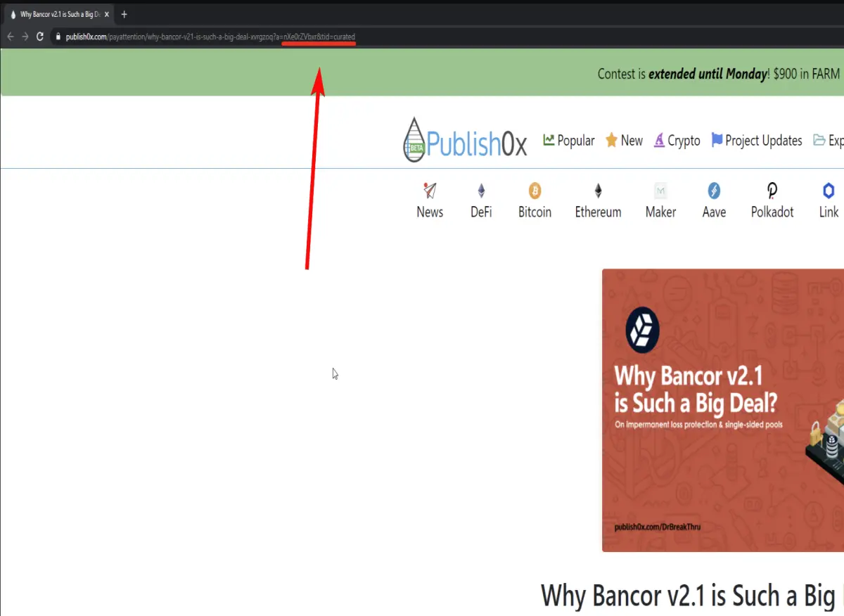Click the Link hexagon icon
This screenshot has height=616, width=844.
(829, 191)
